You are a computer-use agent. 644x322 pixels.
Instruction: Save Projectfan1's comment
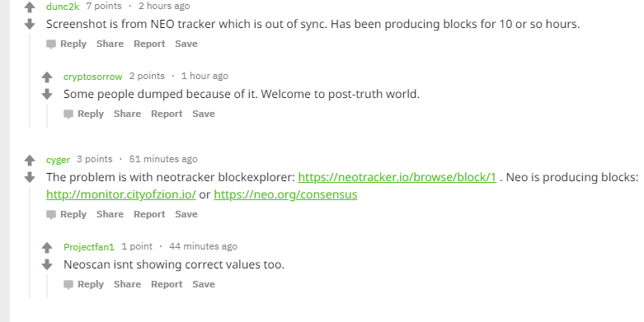click(204, 284)
